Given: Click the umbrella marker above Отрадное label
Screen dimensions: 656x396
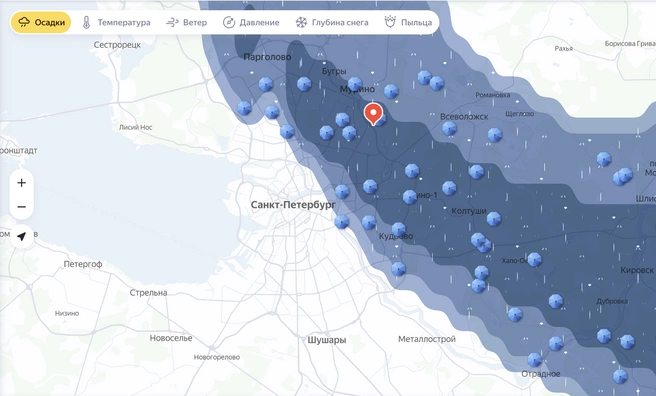Looking at the screenshot, I should [534, 360].
